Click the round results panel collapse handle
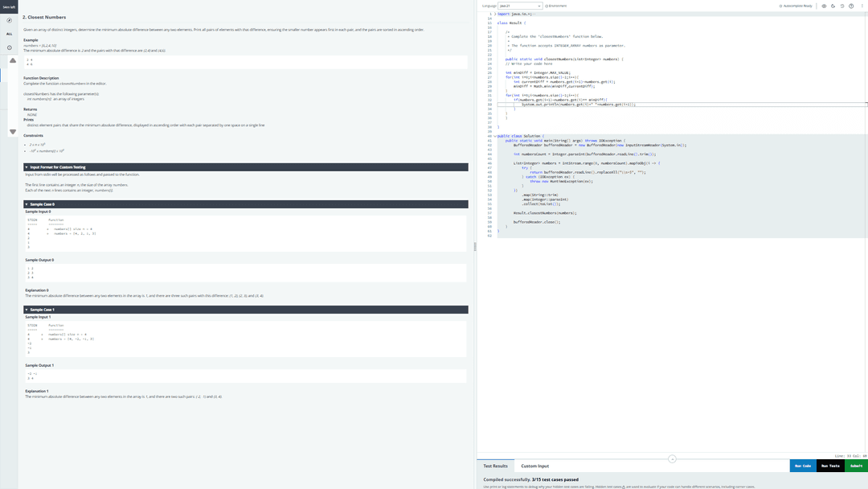868x489 pixels. point(672,458)
